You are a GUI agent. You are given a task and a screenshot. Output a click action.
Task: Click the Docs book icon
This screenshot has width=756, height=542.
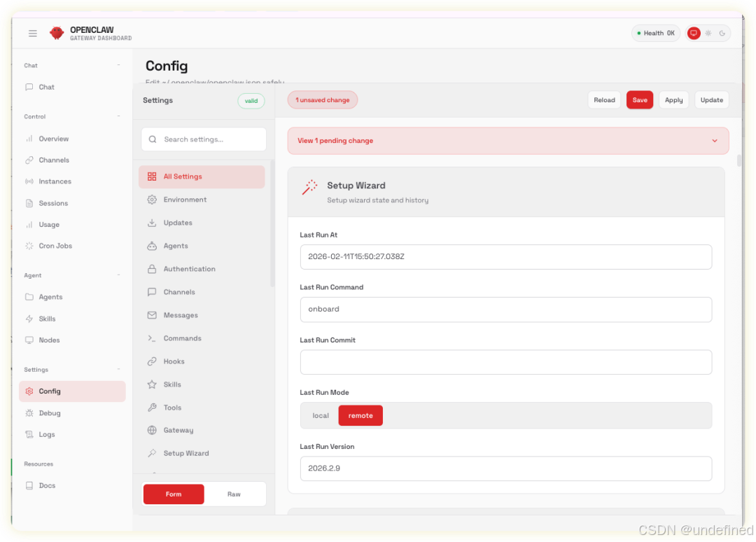[x=29, y=485]
